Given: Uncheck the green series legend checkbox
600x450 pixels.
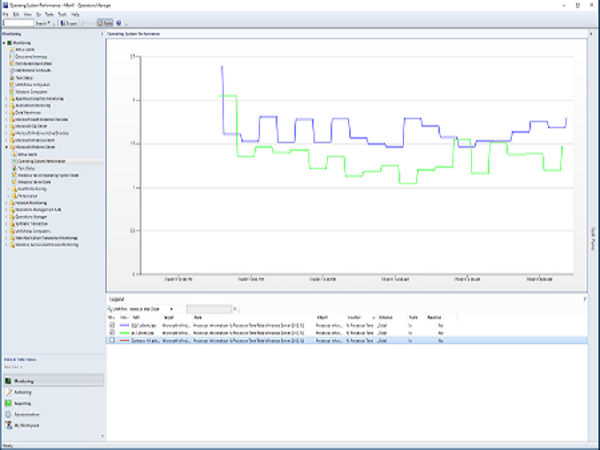Looking at the screenshot, I should [x=111, y=333].
